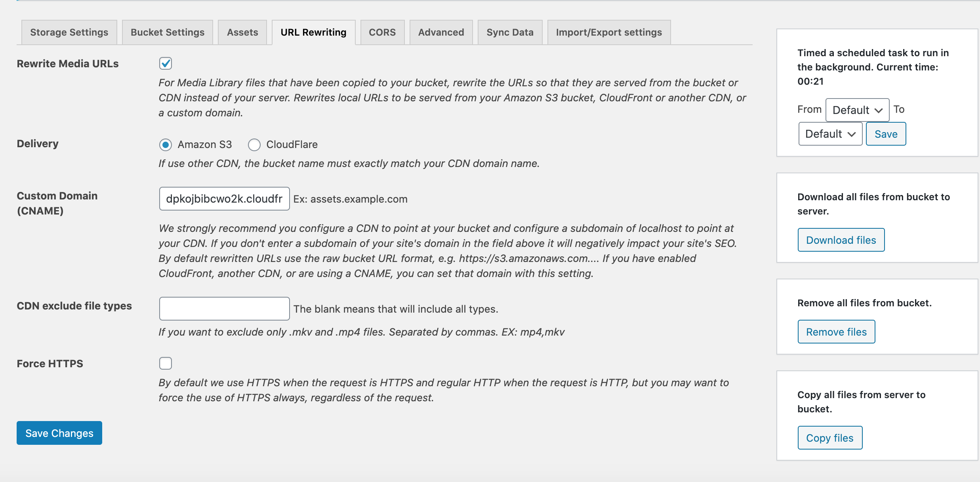980x482 pixels.
Task: Go to the CORS tab
Action: 382,32
